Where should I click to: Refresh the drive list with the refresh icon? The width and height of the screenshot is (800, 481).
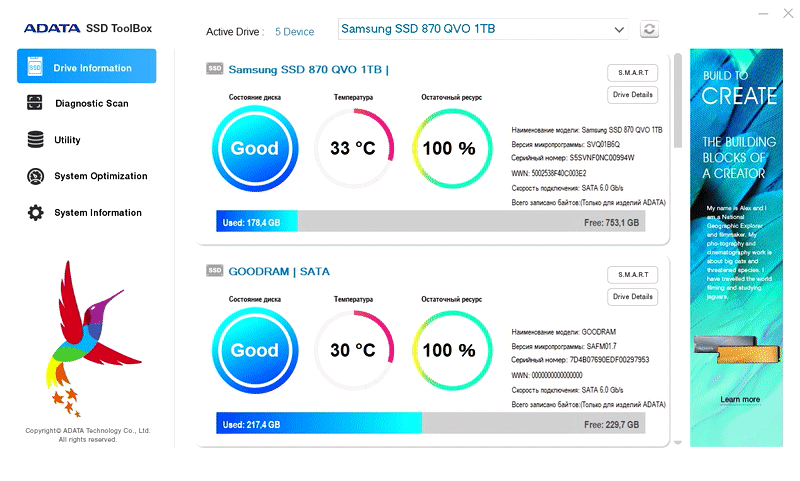coord(649,29)
